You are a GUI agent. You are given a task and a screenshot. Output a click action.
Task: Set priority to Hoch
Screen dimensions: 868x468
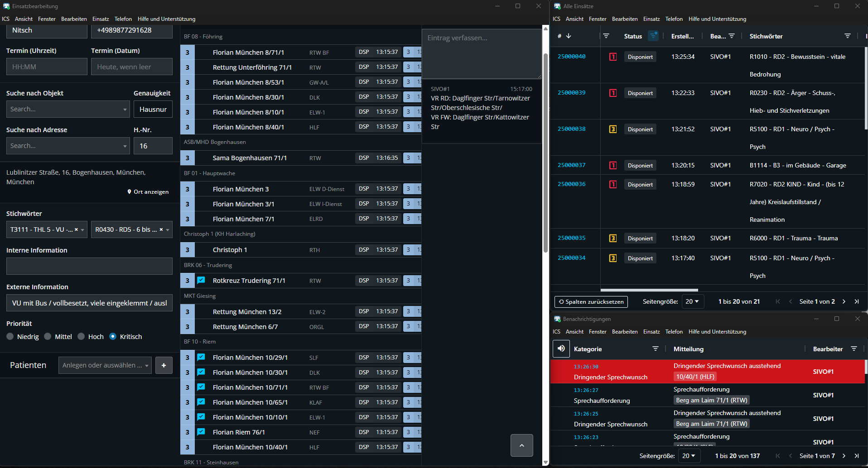pyautogui.click(x=82, y=336)
